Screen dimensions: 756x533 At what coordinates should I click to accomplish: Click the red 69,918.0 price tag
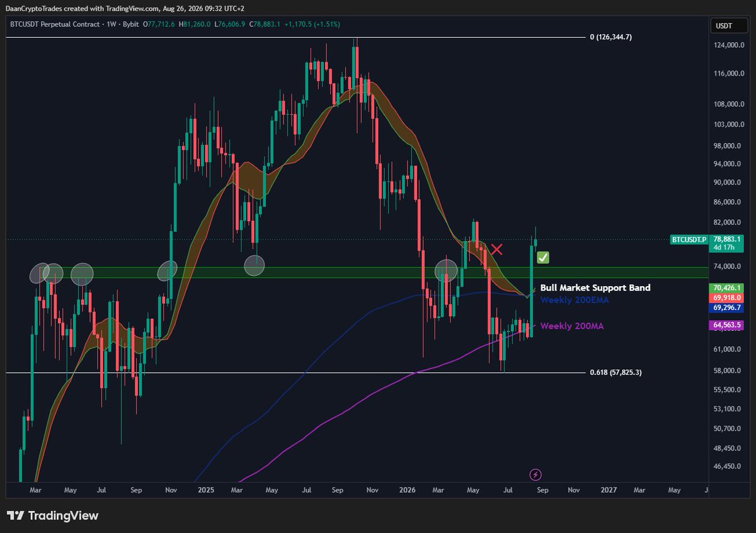pos(726,297)
